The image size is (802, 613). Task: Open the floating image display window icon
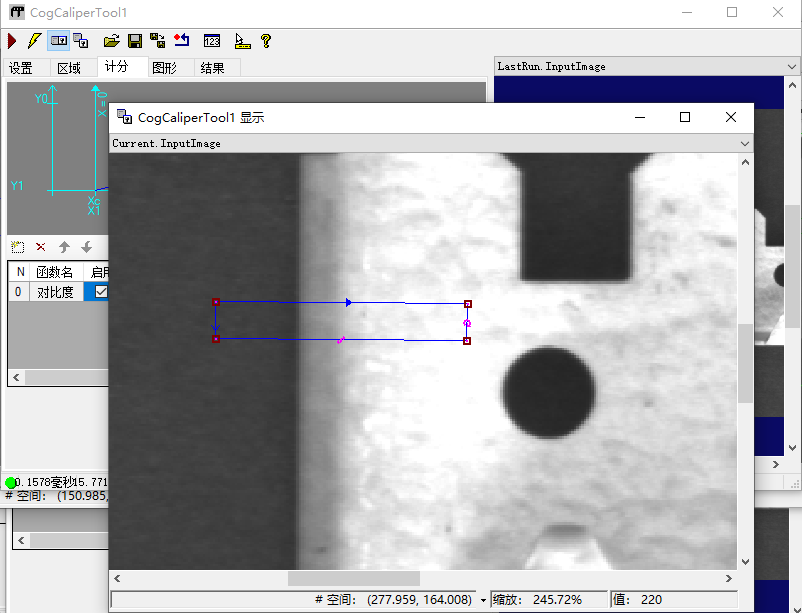click(81, 41)
